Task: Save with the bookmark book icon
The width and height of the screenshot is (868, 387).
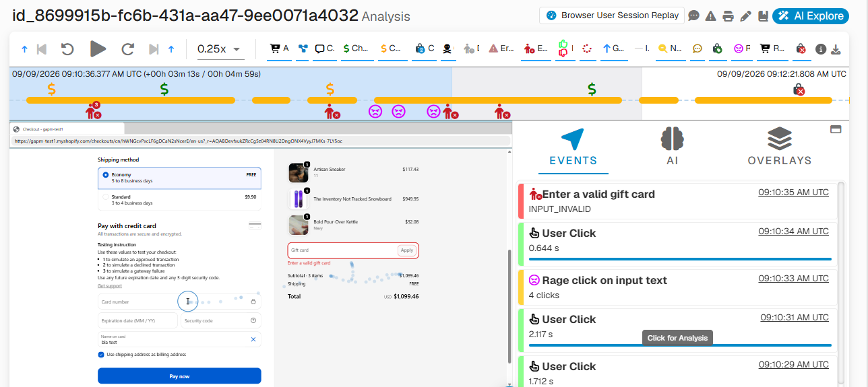Action: (763, 16)
